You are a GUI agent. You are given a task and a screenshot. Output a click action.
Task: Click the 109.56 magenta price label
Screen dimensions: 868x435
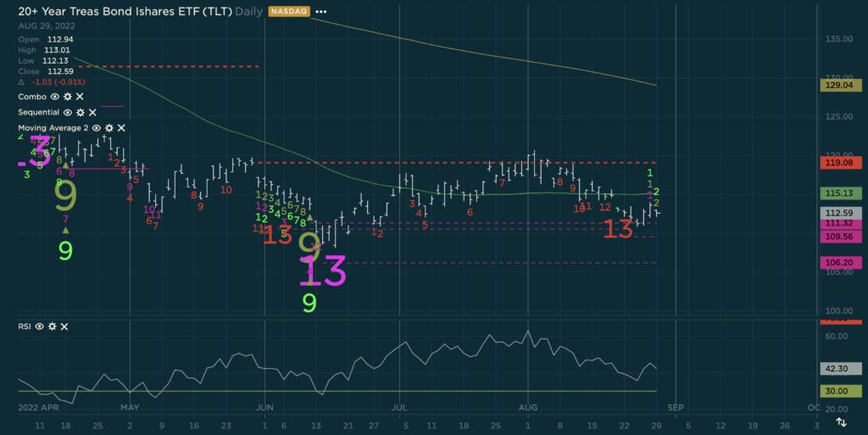click(x=840, y=237)
